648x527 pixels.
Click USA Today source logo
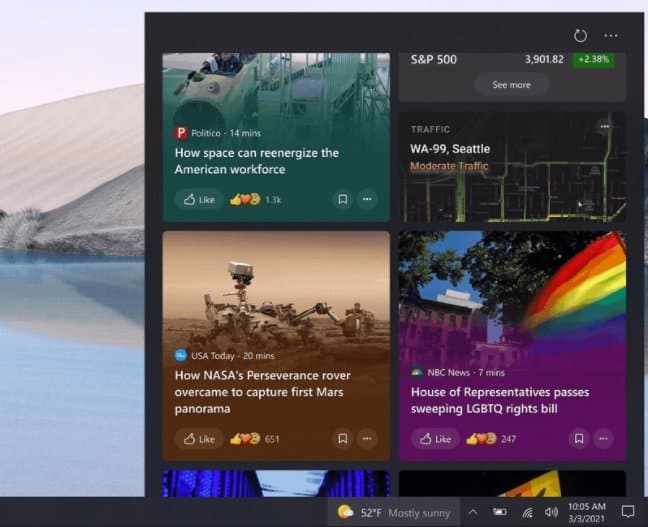(181, 355)
